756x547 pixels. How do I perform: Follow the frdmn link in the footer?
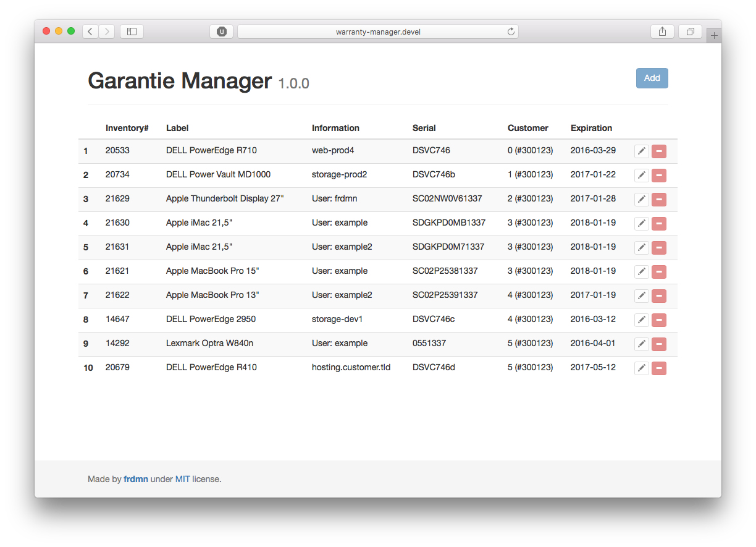(135, 478)
